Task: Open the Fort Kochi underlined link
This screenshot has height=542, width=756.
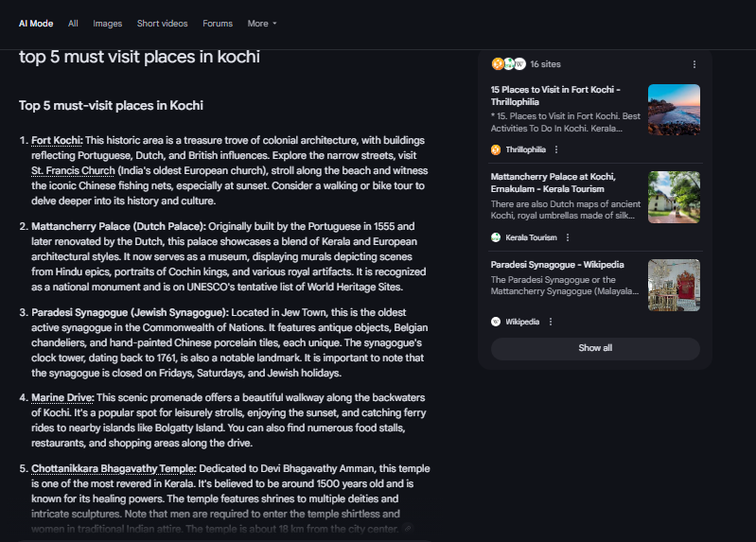Action: click(x=57, y=140)
